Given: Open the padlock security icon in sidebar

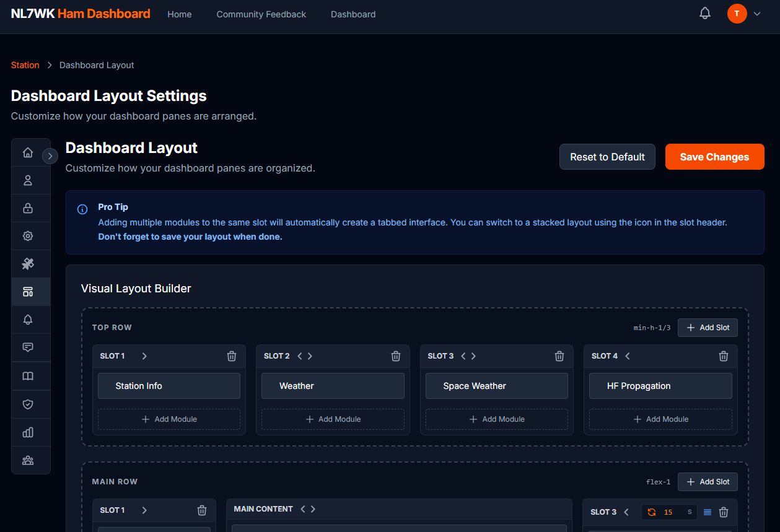Looking at the screenshot, I should [28, 209].
